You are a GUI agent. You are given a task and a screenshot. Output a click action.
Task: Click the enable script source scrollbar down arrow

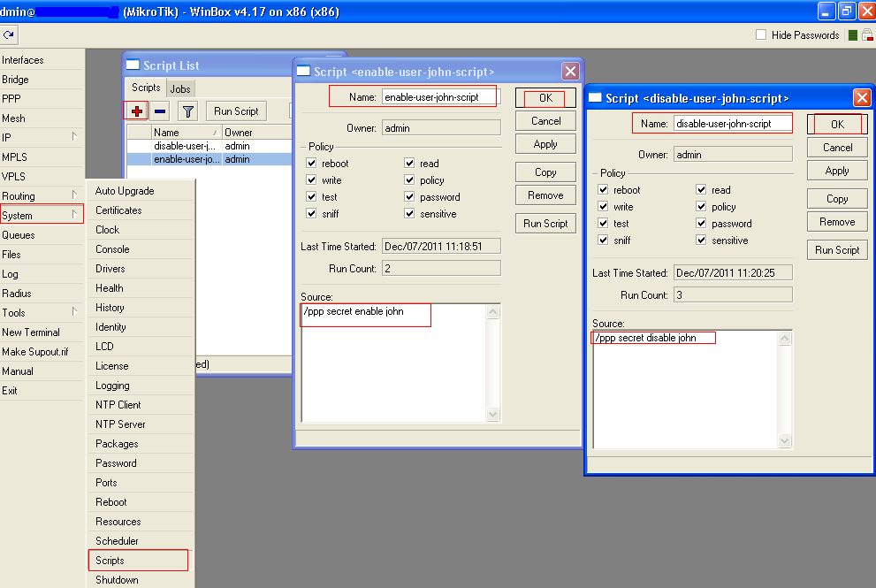[492, 414]
